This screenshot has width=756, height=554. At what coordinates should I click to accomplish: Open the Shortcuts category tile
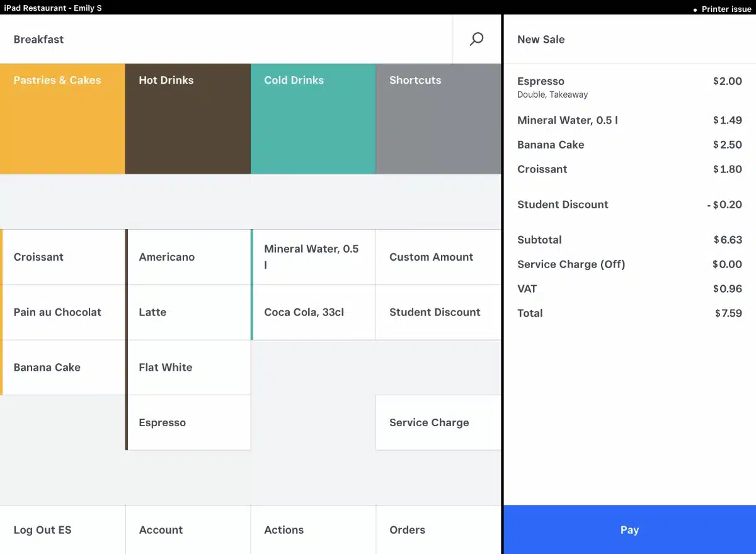[438, 118]
